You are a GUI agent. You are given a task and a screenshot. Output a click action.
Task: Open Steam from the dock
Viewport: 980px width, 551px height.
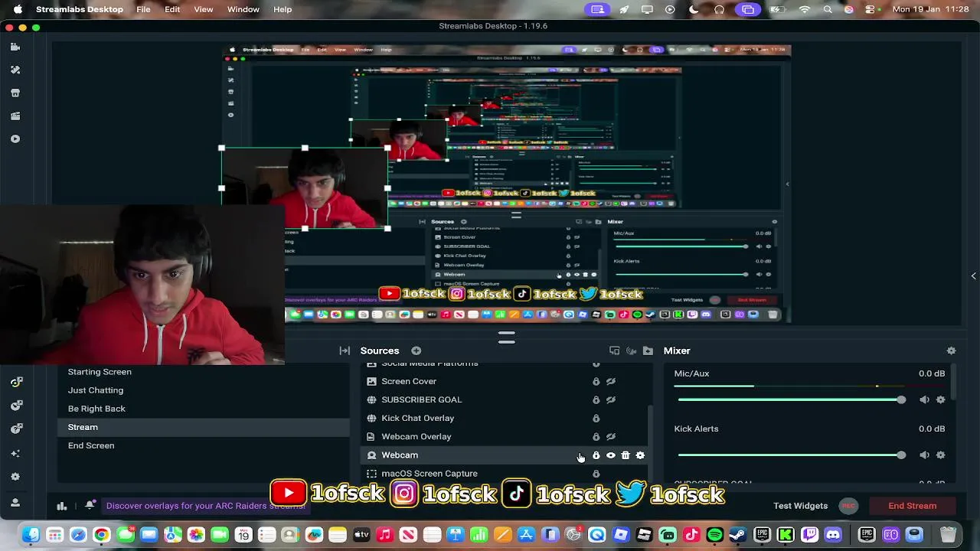tap(738, 535)
